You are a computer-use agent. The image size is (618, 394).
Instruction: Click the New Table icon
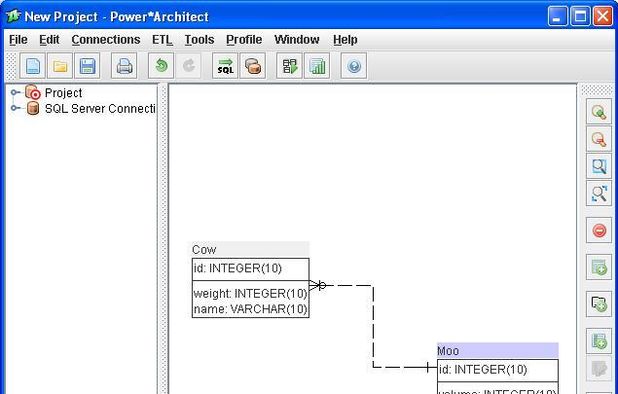coord(599,267)
